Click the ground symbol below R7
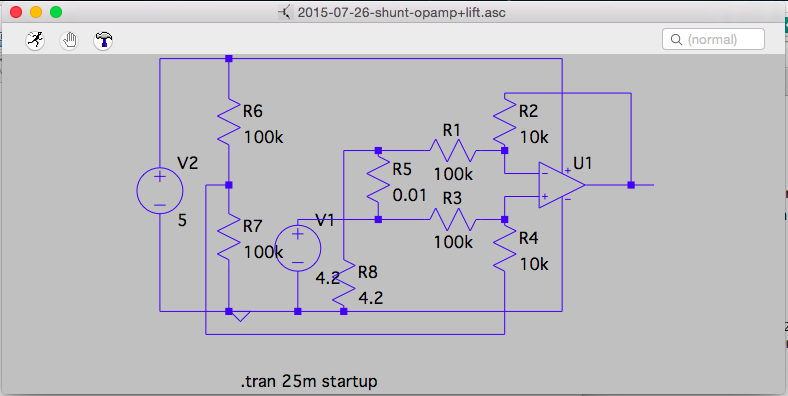Image resolution: width=788 pixels, height=396 pixels. [x=240, y=317]
